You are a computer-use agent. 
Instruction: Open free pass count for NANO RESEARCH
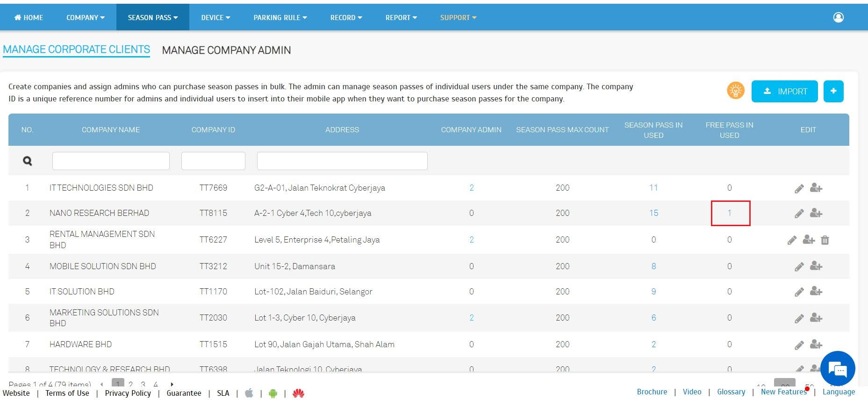coord(729,213)
